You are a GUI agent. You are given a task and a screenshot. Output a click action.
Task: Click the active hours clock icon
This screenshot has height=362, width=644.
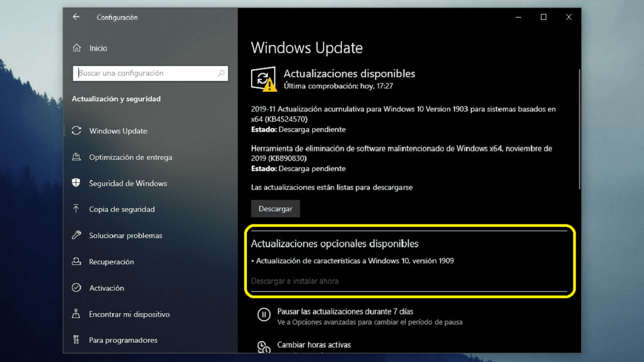click(264, 346)
